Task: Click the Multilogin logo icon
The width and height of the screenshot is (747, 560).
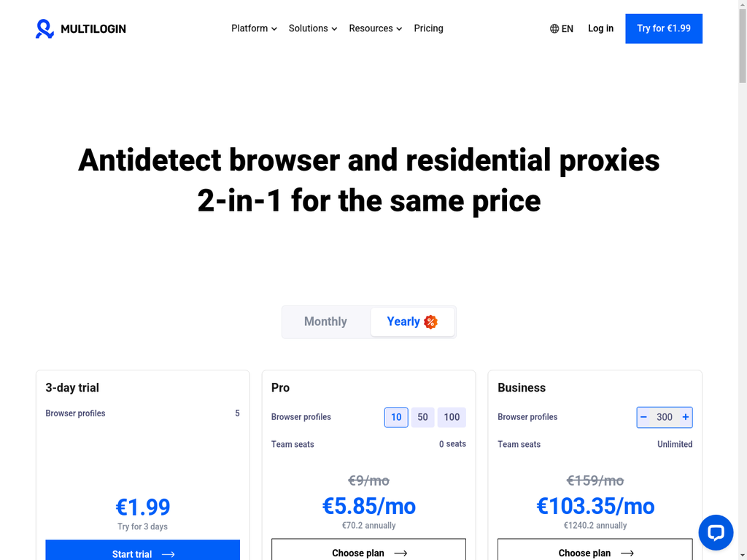Action: [44, 28]
